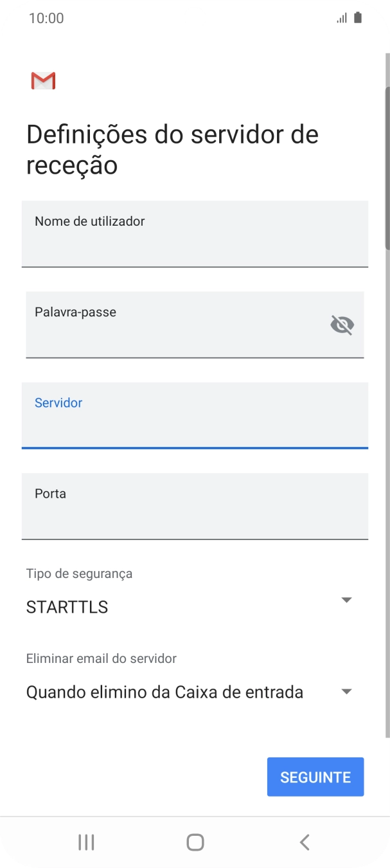The height and width of the screenshot is (868, 390).
Task: Toggle password visibility with the eye icon
Action: [342, 325]
